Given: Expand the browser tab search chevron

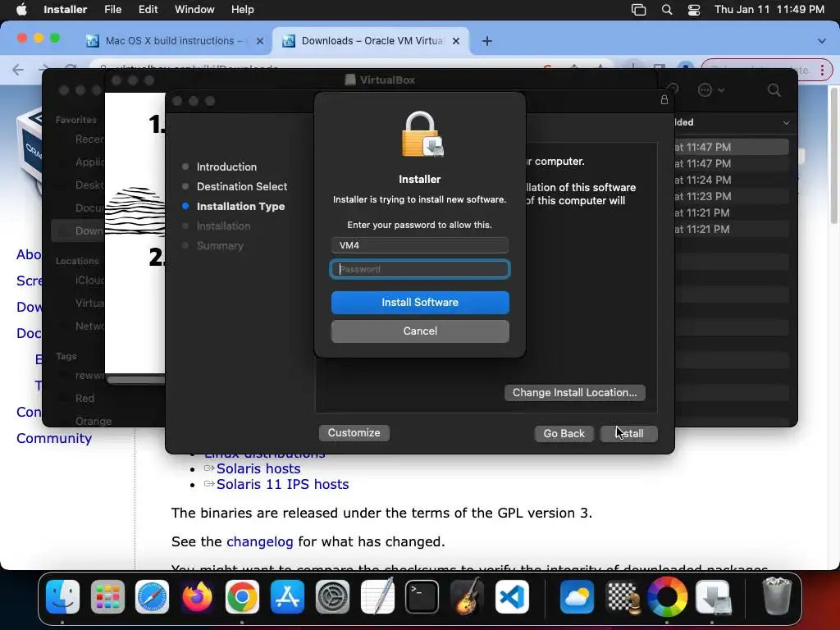Looking at the screenshot, I should 822,41.
